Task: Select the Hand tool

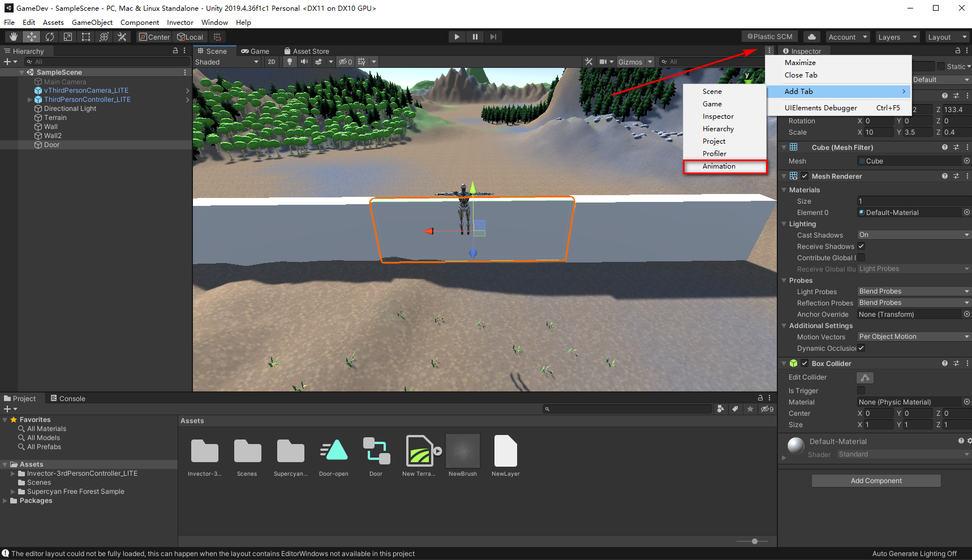Action: (x=14, y=37)
